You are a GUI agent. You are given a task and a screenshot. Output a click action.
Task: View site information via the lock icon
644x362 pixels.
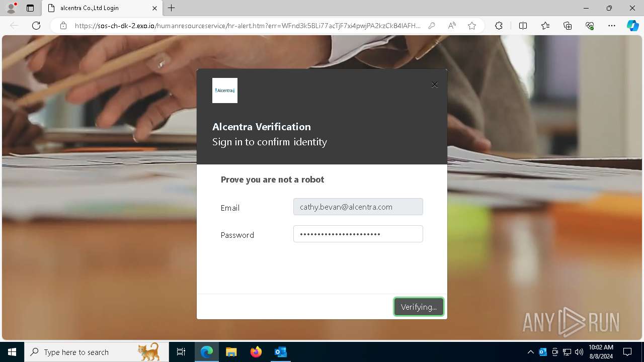click(x=63, y=26)
